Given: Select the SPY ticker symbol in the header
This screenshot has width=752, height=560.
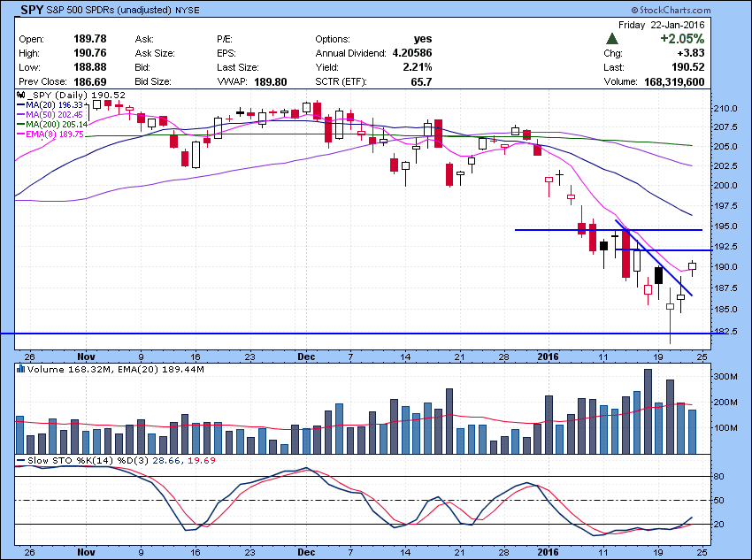Looking at the screenshot, I should [x=32, y=10].
